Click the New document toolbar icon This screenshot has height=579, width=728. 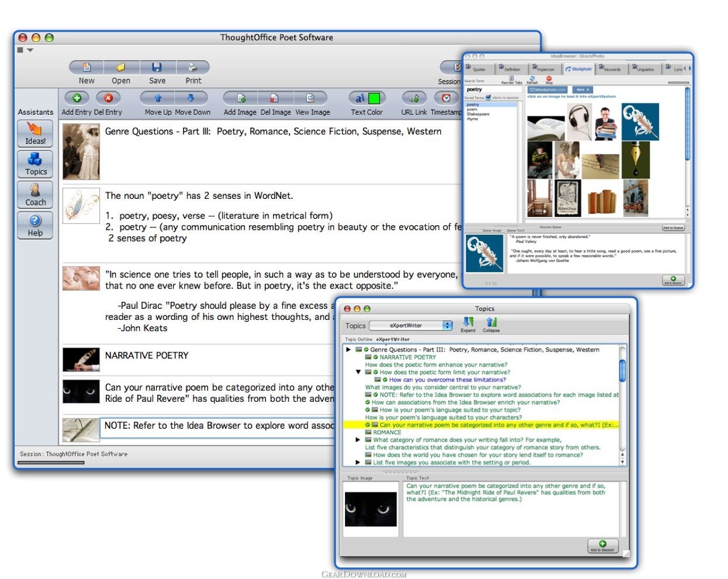(x=87, y=67)
